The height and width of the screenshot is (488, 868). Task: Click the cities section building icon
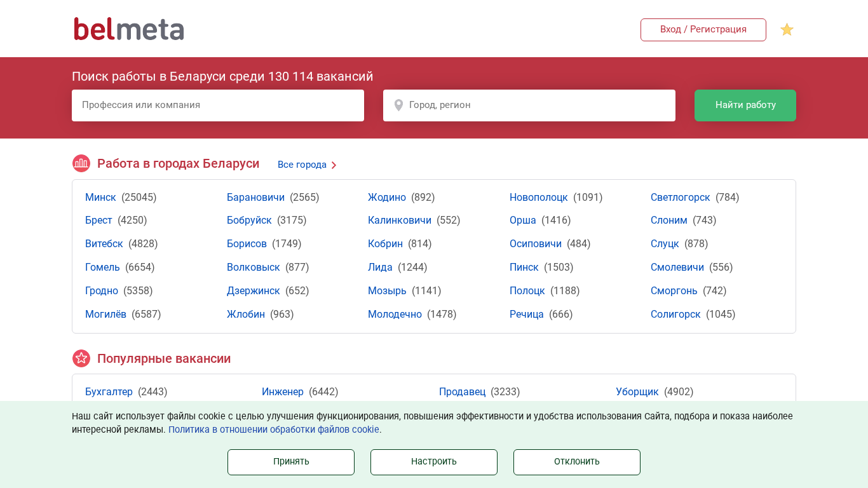[81, 163]
